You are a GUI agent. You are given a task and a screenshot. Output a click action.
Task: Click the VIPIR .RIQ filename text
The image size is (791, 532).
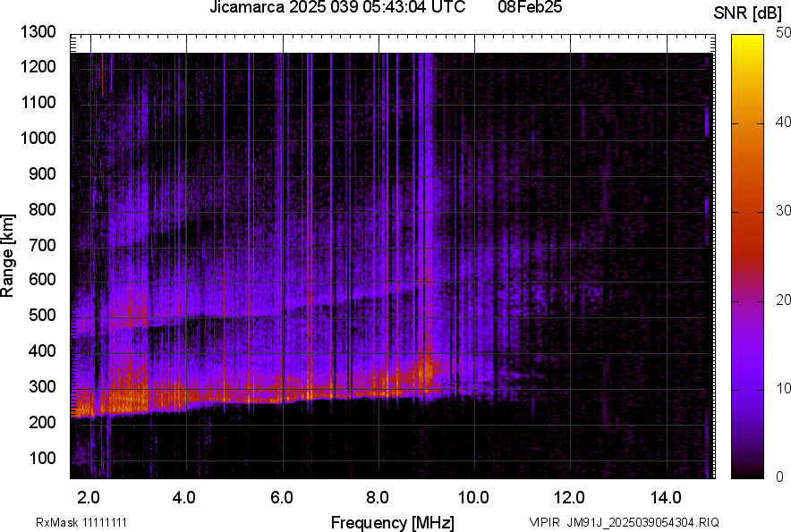tap(624, 522)
